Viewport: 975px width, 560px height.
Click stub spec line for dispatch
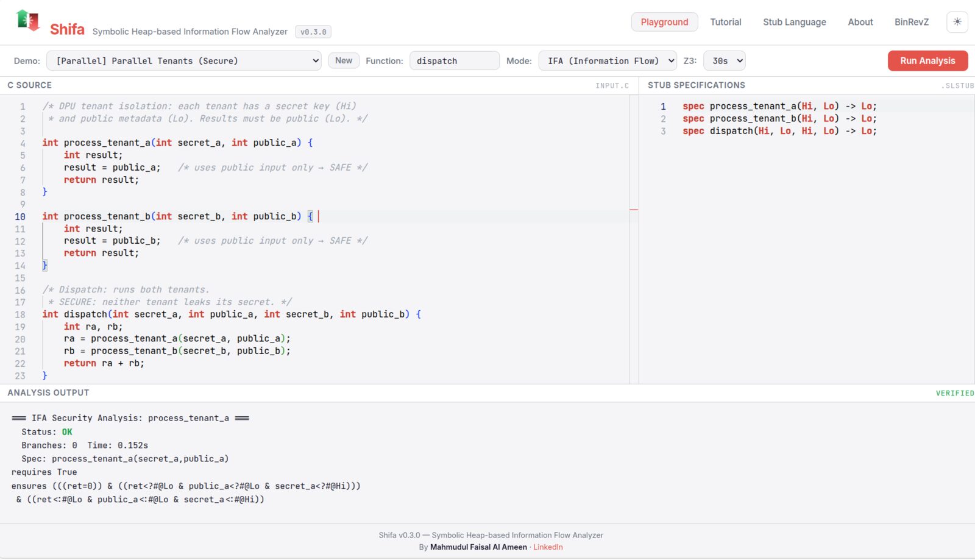pos(779,131)
